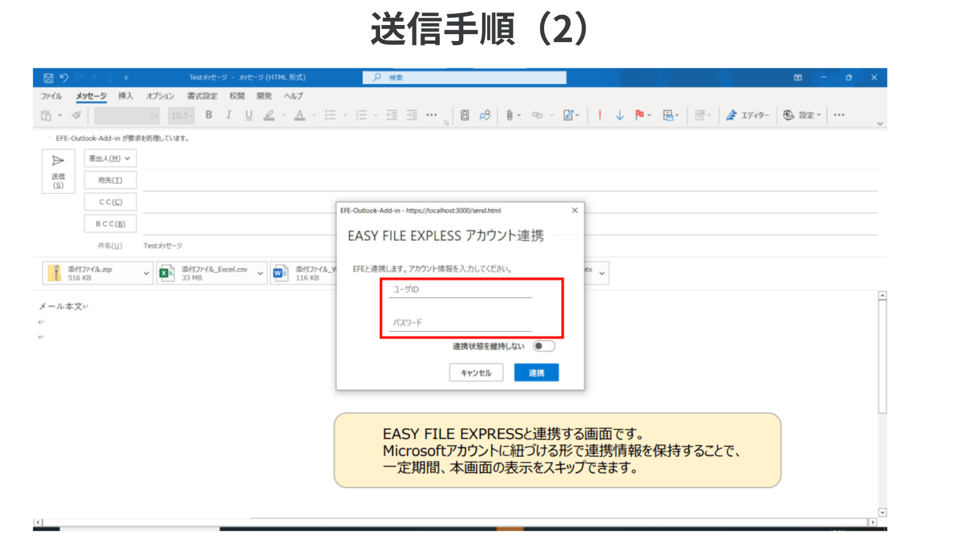This screenshot has width=980, height=553.
Task: Expand font color dropdown arrow
Action: pyautogui.click(x=314, y=116)
